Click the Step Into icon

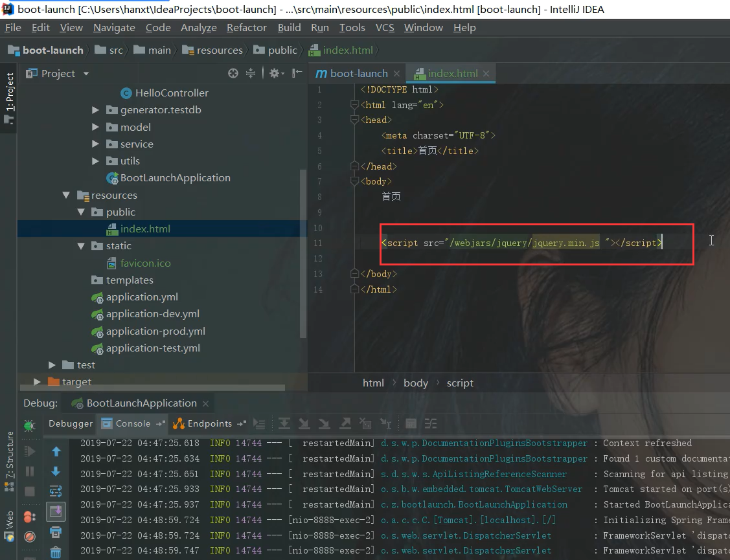(x=304, y=423)
